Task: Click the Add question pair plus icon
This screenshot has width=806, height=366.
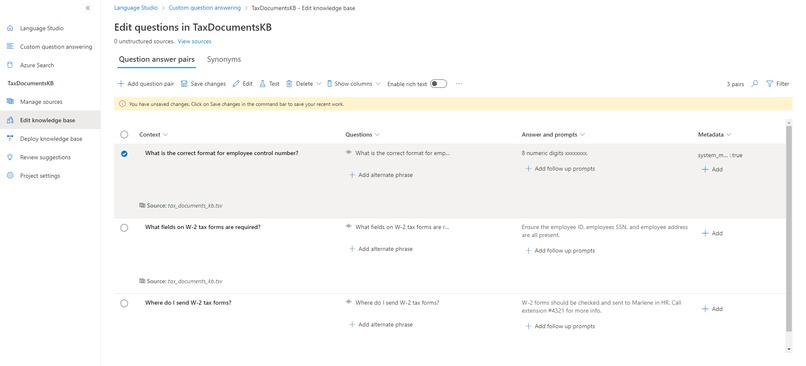Action: 121,84
